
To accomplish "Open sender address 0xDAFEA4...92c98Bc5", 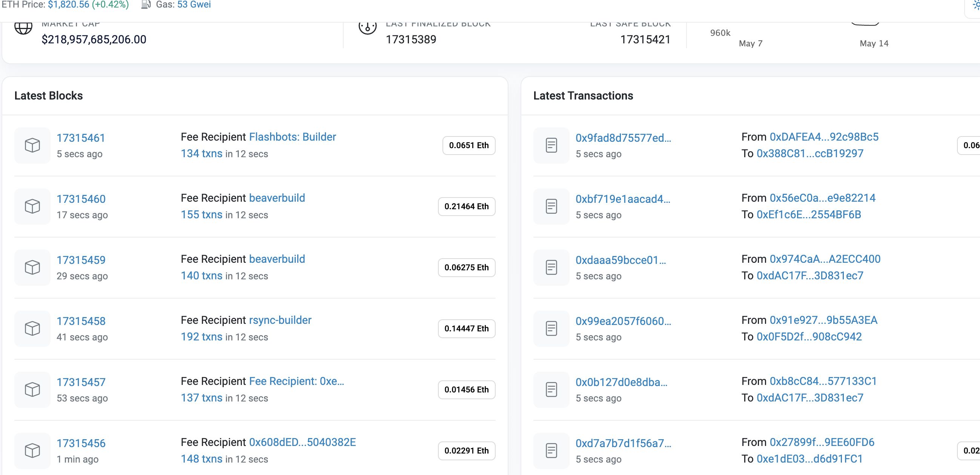I will [824, 137].
